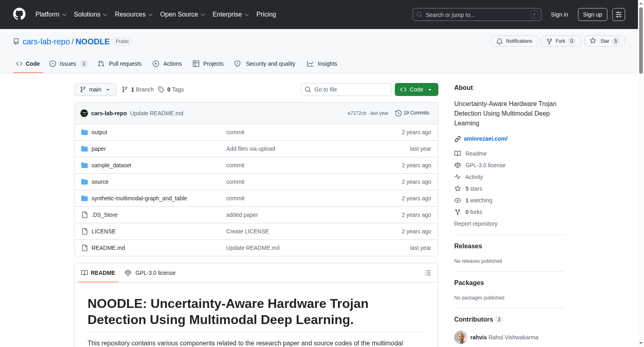Click the 'added paper' commit message
Screen dimensions: 644x347
(242, 215)
